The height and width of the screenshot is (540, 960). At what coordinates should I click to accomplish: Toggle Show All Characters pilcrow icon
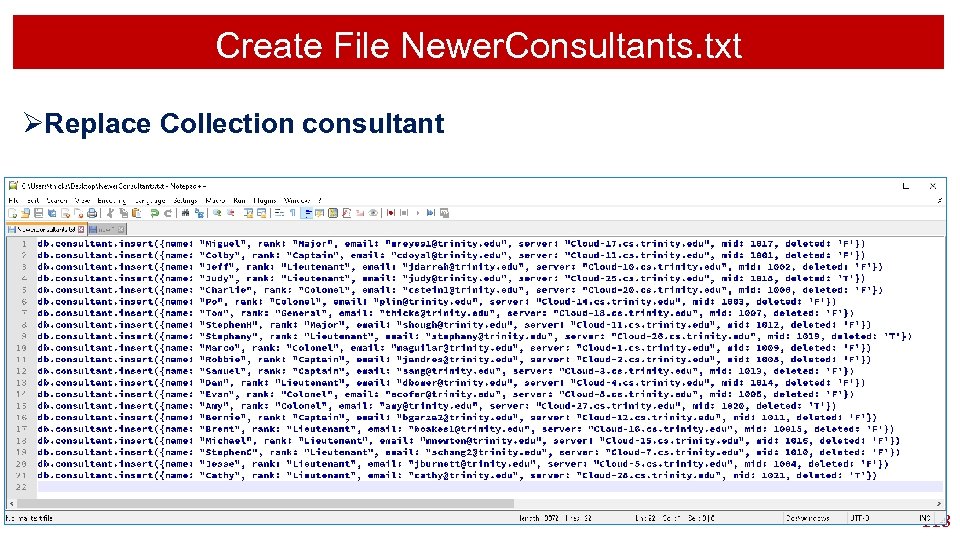click(293, 213)
